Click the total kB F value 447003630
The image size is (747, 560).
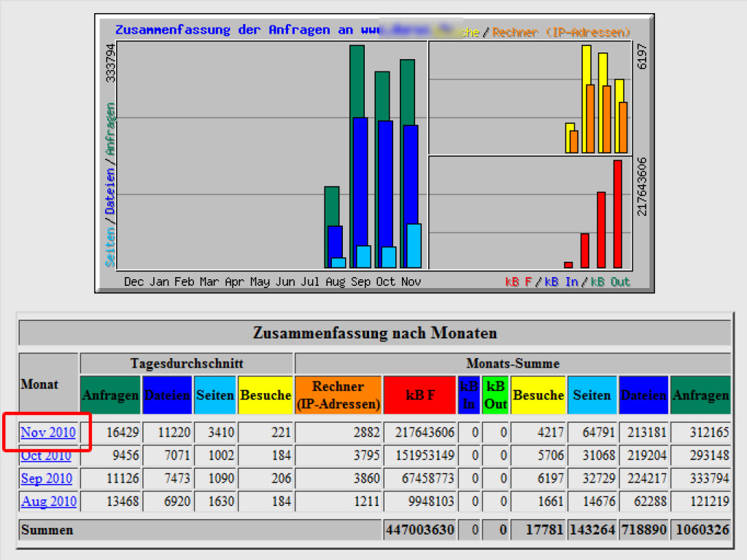(419, 529)
